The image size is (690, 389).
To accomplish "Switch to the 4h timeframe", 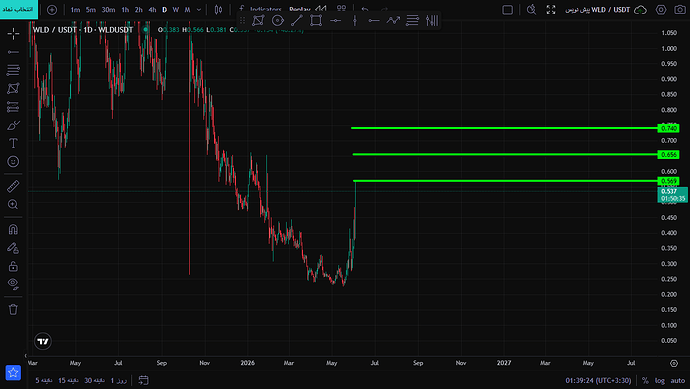I will click(152, 10).
